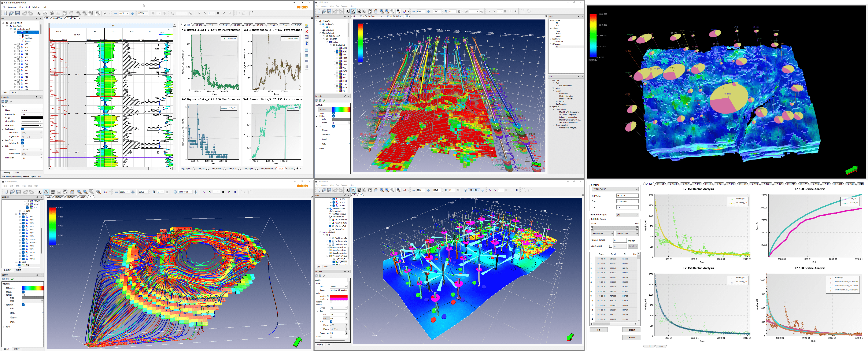Screen dimensions: 868x351
Task: Click the Fit Date Range start slider handle
Action: (592, 228)
